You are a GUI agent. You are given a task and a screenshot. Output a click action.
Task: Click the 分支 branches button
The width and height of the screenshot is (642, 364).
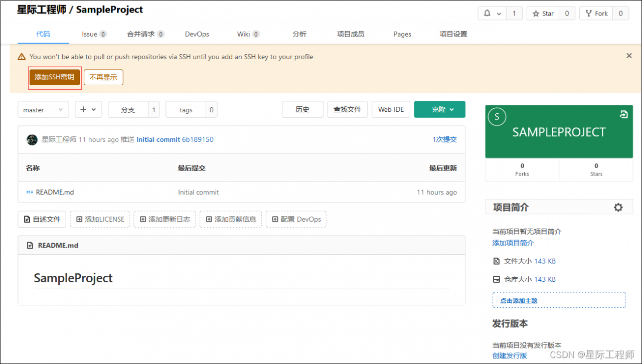[128, 110]
